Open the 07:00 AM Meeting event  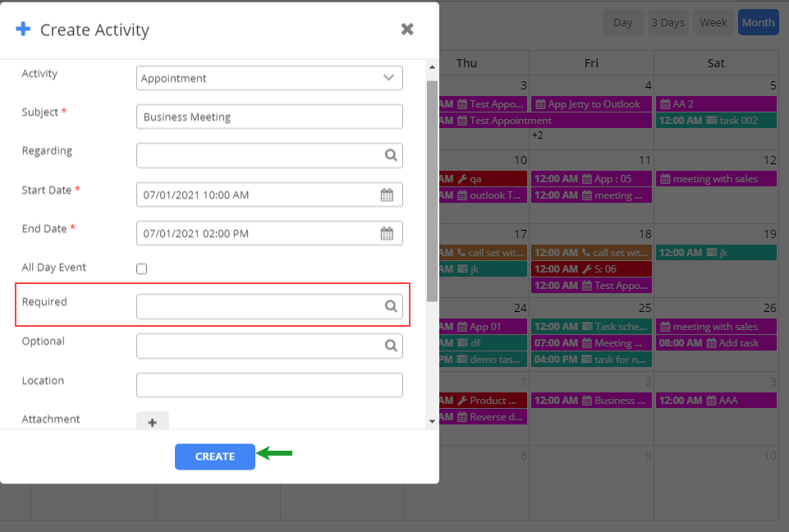tap(591, 342)
